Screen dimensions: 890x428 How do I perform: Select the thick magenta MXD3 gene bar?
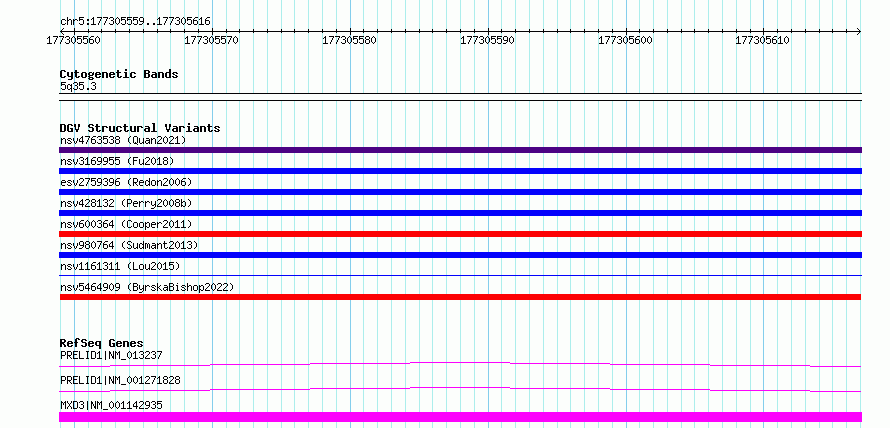pyautogui.click(x=460, y=417)
